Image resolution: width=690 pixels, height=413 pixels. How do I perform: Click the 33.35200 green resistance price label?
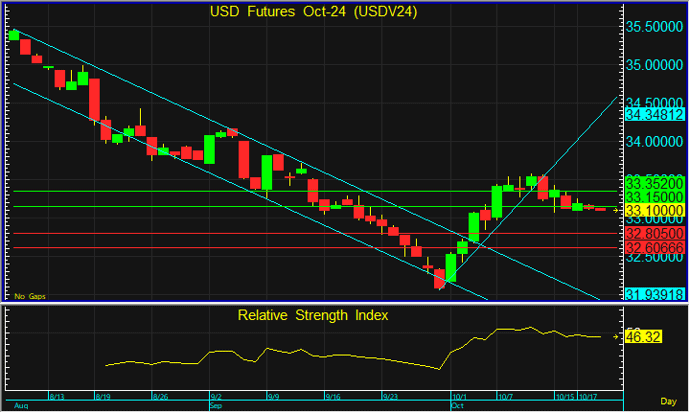[x=654, y=184]
